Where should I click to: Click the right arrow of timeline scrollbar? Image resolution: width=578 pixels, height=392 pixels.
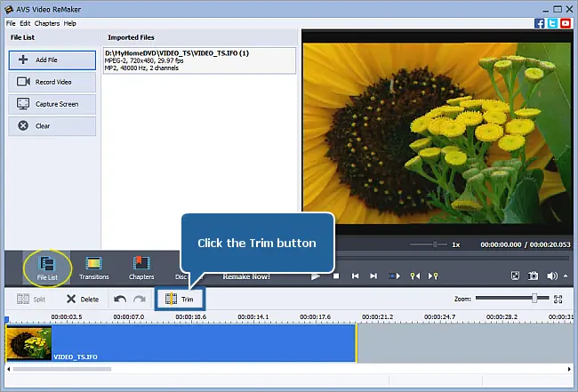click(x=569, y=369)
